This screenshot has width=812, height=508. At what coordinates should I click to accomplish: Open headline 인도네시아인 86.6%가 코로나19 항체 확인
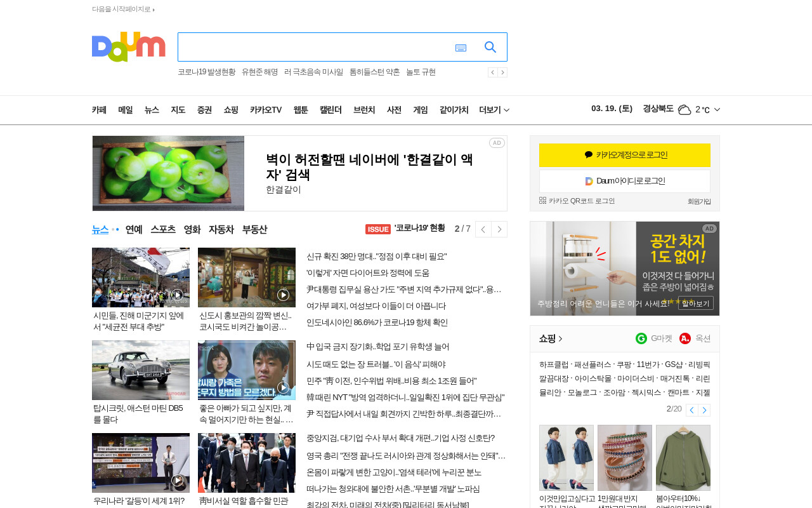click(377, 323)
